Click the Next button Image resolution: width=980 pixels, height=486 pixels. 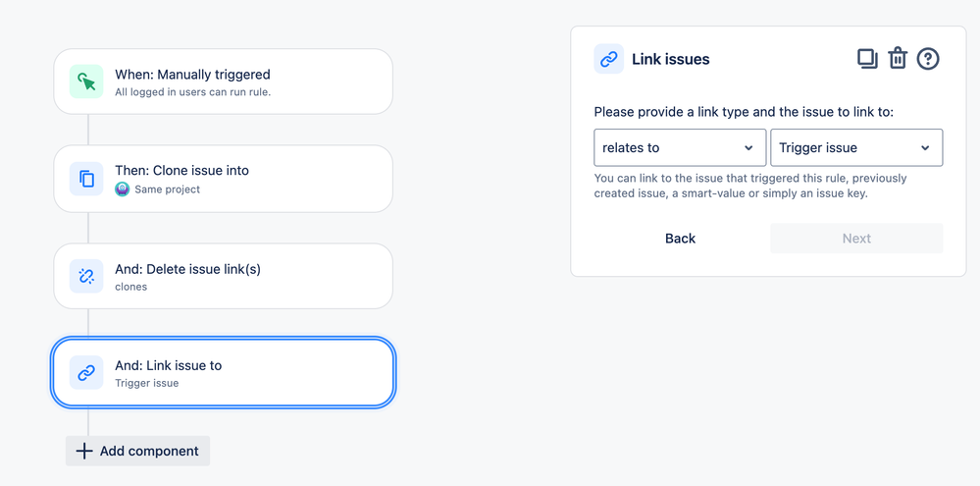(856, 239)
